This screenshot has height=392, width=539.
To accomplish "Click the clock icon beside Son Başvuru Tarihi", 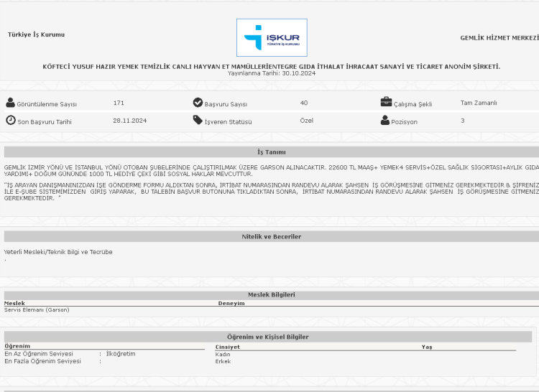I will tap(10, 121).
